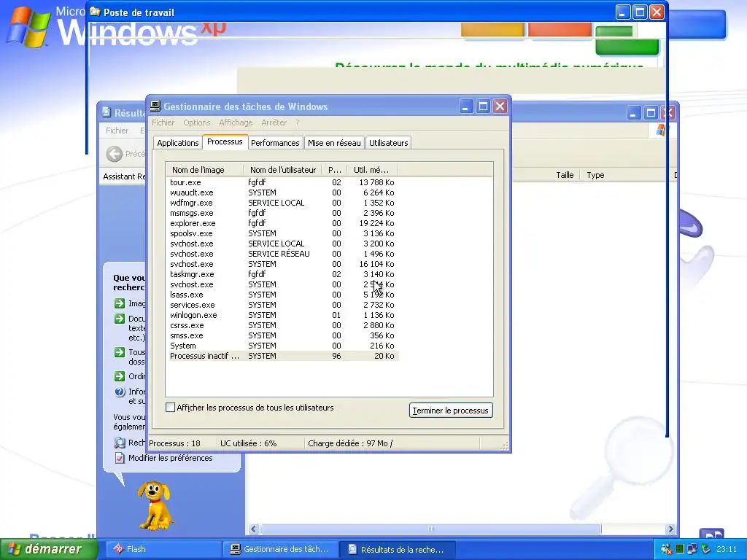The width and height of the screenshot is (747, 560).
Task: Sort by the P... CPU column header
Action: click(334, 170)
